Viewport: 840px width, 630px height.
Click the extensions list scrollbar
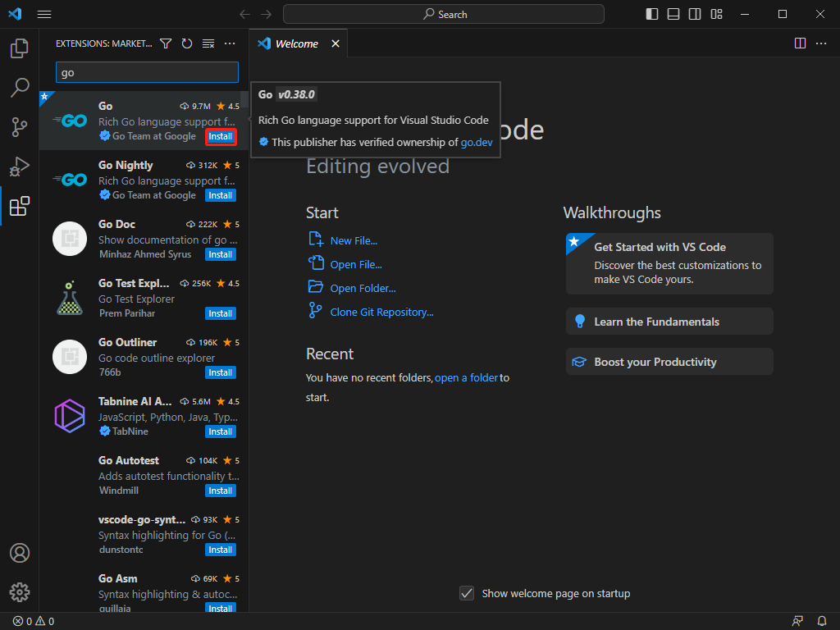[244, 99]
